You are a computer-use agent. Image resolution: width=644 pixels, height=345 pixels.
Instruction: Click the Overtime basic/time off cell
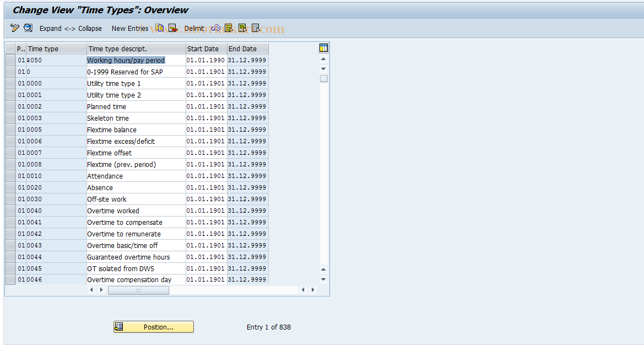tap(136, 245)
